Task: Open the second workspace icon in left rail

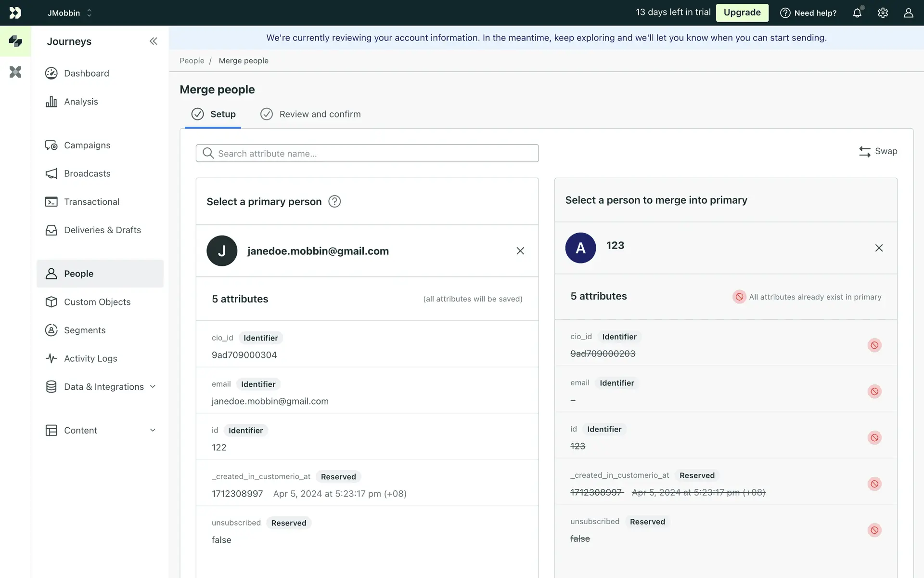Action: click(x=15, y=72)
